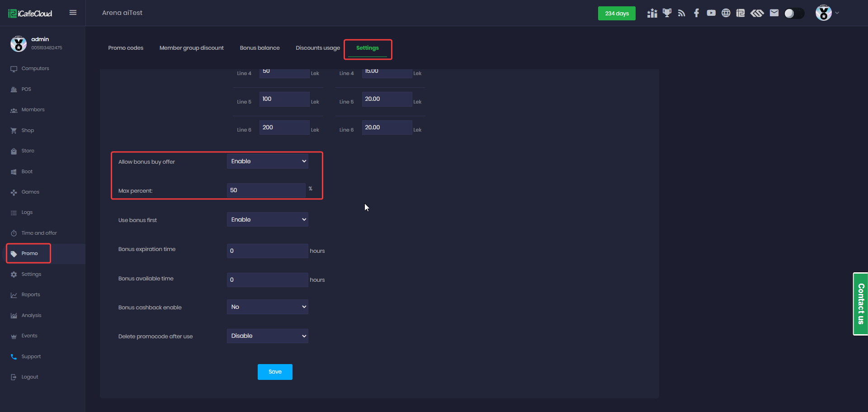
Task: Switch to the Bonus balance tab
Action: [259, 48]
